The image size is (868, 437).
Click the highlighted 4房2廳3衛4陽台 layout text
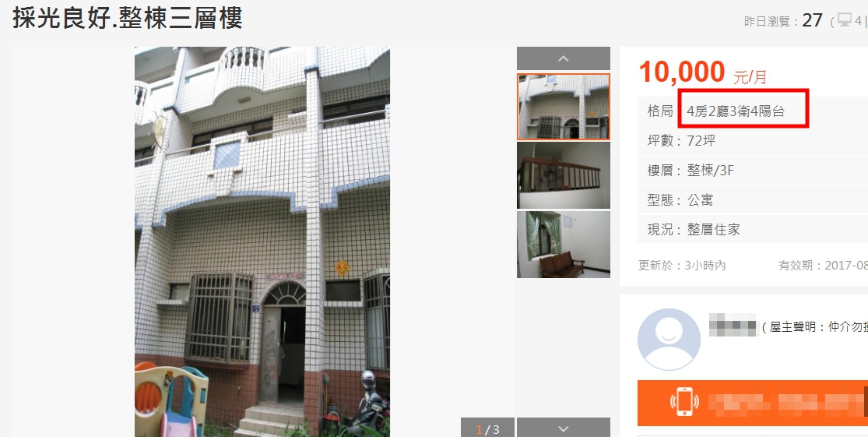(736, 111)
